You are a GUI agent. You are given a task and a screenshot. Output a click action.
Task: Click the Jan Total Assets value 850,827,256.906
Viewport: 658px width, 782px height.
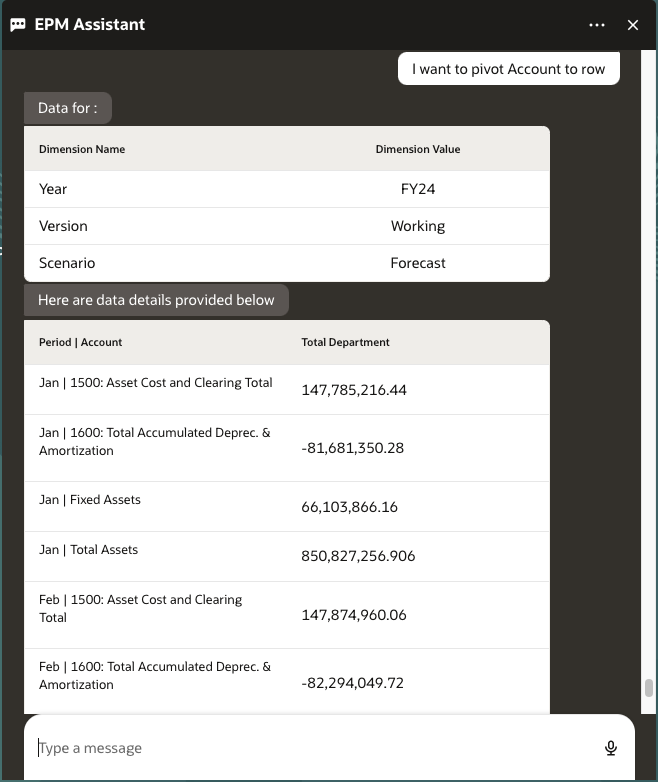(x=358, y=556)
